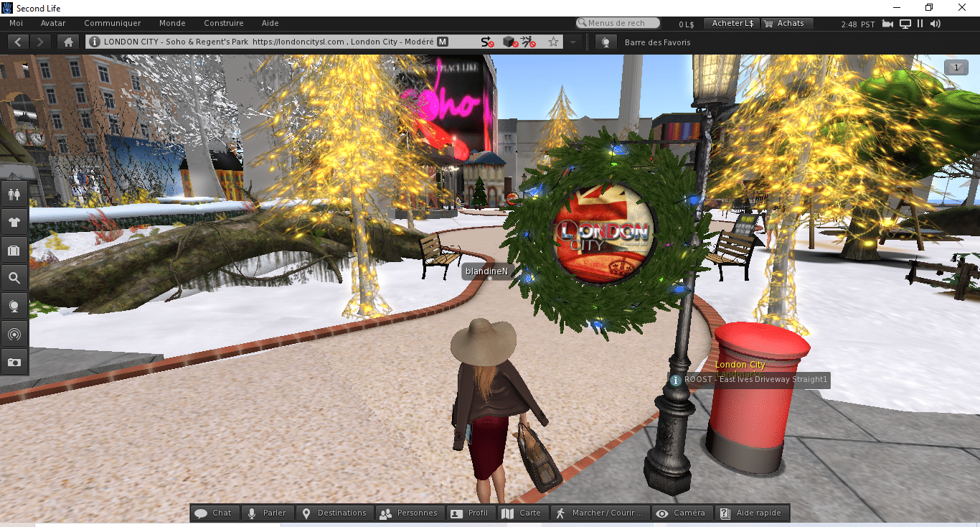Click the blandineN avatar name tag
Image resolution: width=980 pixels, height=527 pixels.
tap(486, 271)
